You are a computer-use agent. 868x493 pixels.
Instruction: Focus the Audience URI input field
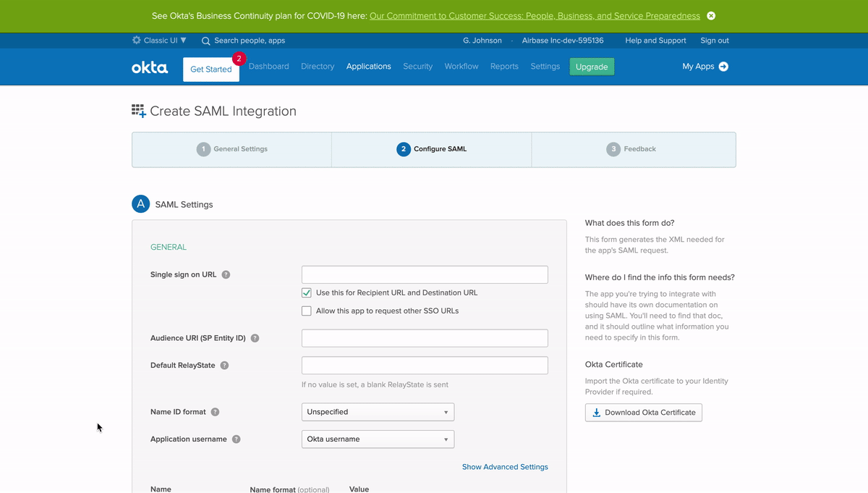click(x=425, y=338)
